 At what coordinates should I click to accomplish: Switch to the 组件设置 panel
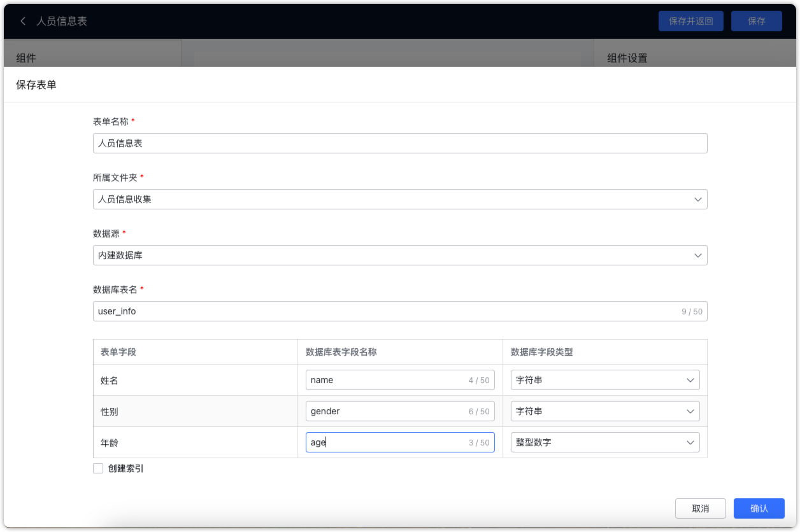pos(627,58)
